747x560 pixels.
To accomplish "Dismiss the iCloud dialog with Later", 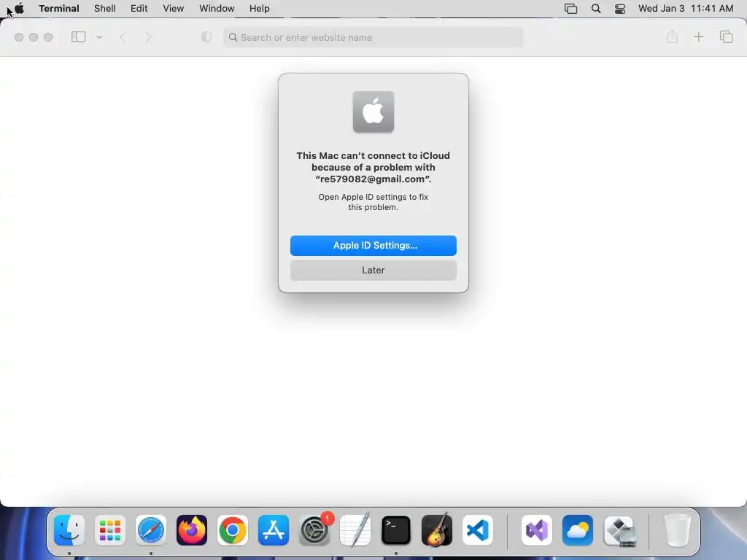I will [x=373, y=270].
